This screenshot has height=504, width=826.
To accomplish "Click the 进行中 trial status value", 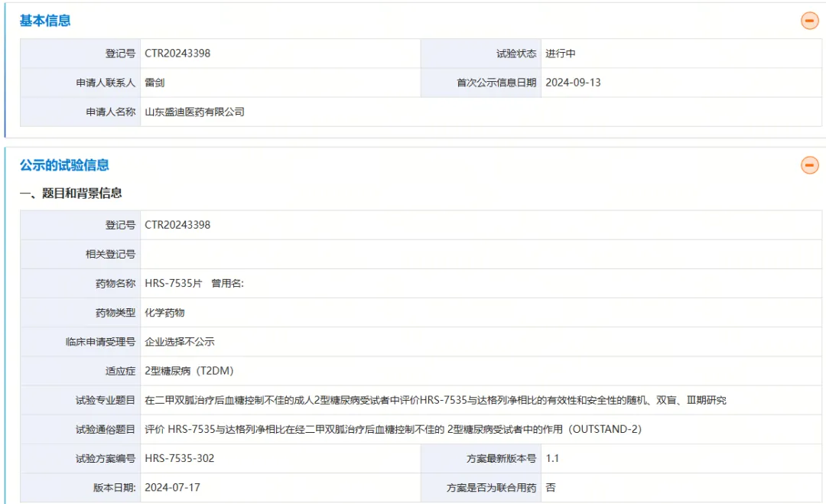I will [561, 54].
